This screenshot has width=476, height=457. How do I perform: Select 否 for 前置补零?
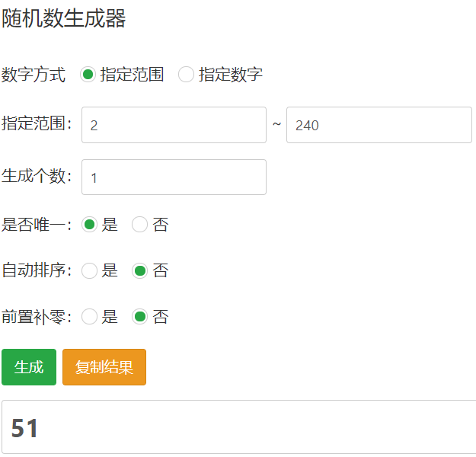[139, 317]
